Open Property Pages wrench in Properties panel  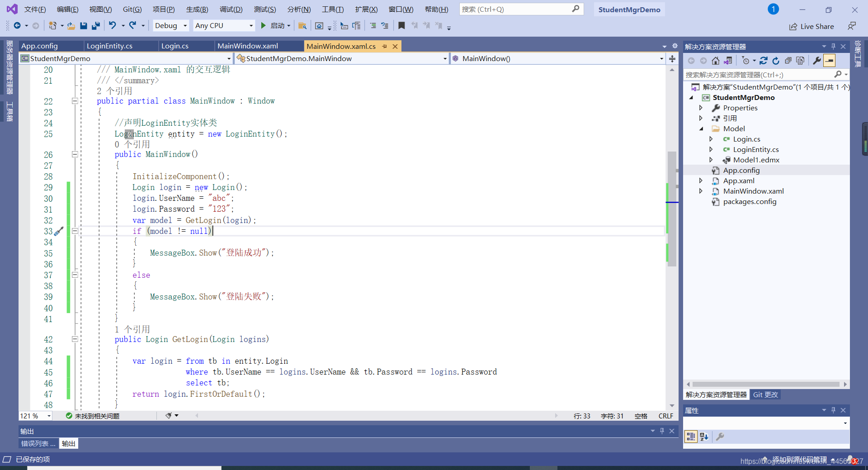pyautogui.click(x=720, y=437)
